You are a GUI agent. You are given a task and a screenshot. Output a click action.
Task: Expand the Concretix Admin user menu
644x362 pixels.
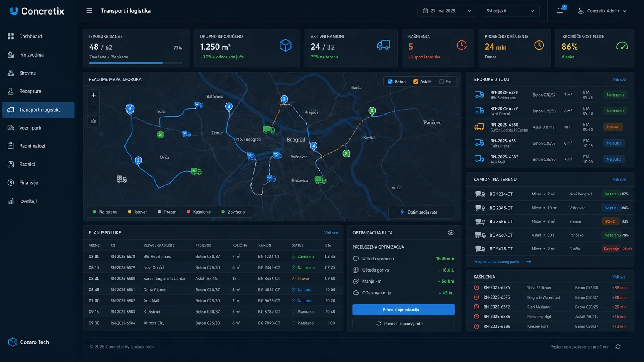click(x=602, y=11)
